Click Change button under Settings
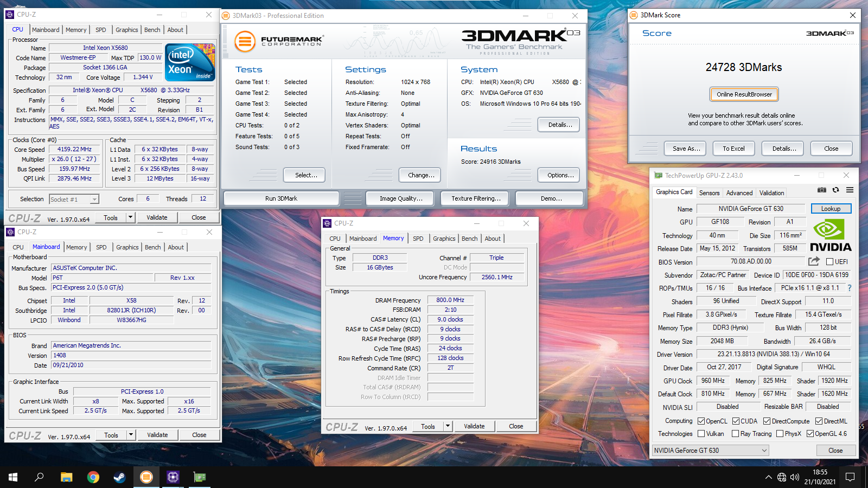This screenshot has width=868, height=488. pyautogui.click(x=420, y=175)
